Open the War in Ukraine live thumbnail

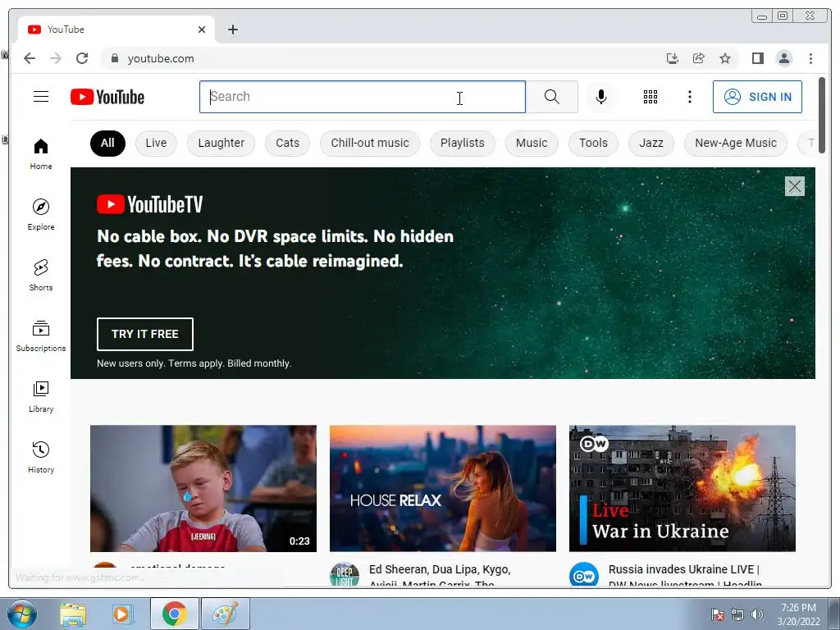pos(682,489)
